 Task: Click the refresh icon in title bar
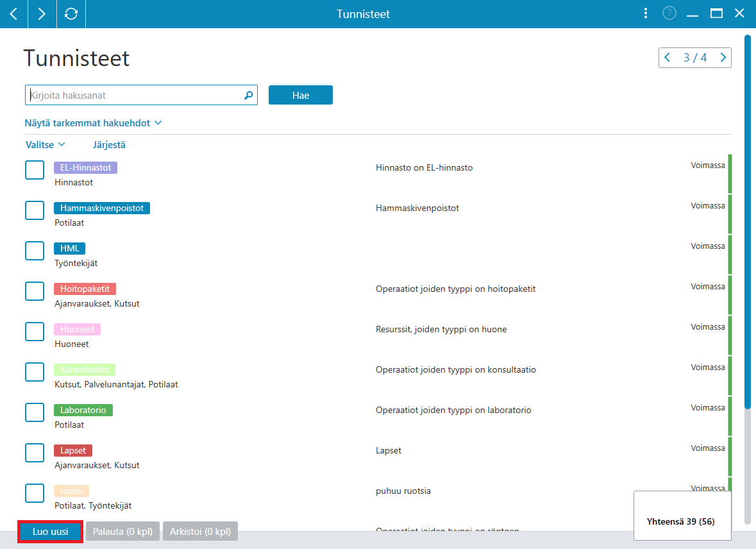71,14
